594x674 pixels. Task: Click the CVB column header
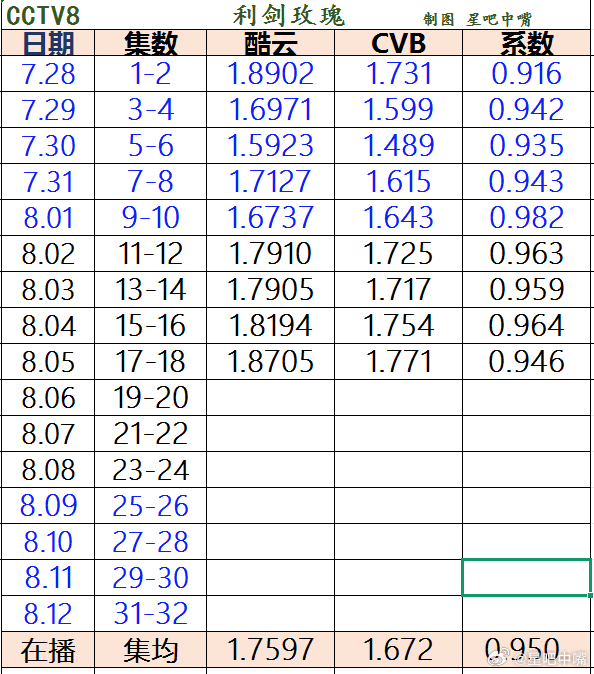[x=398, y=43]
